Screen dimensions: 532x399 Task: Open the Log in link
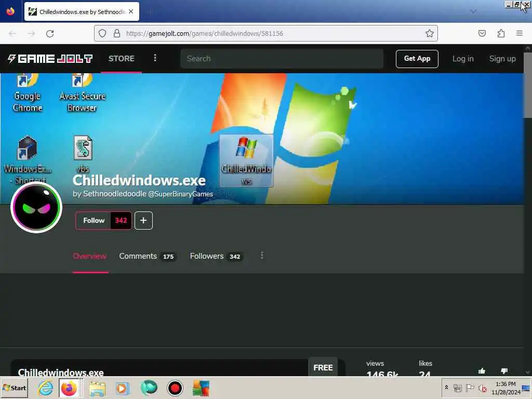point(463,59)
